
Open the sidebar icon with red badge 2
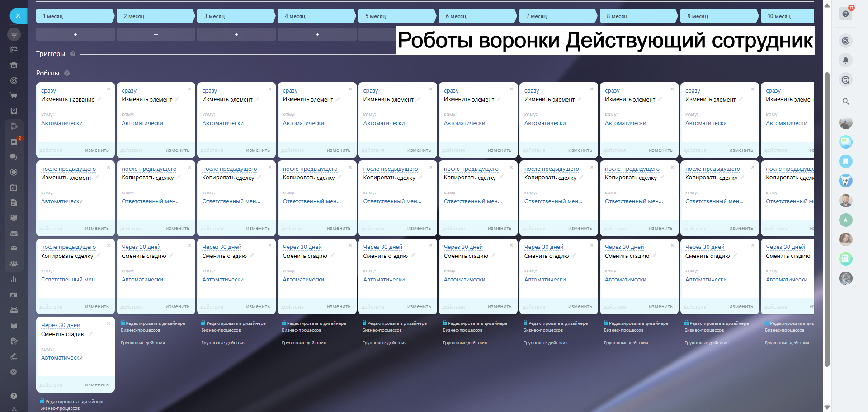click(x=14, y=141)
